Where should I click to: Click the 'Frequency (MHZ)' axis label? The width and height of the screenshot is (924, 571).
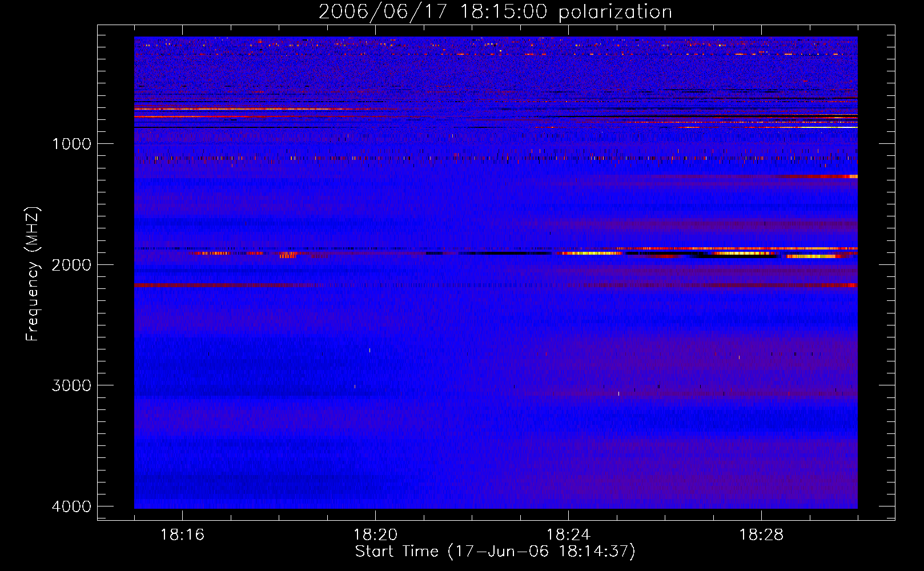coord(33,274)
